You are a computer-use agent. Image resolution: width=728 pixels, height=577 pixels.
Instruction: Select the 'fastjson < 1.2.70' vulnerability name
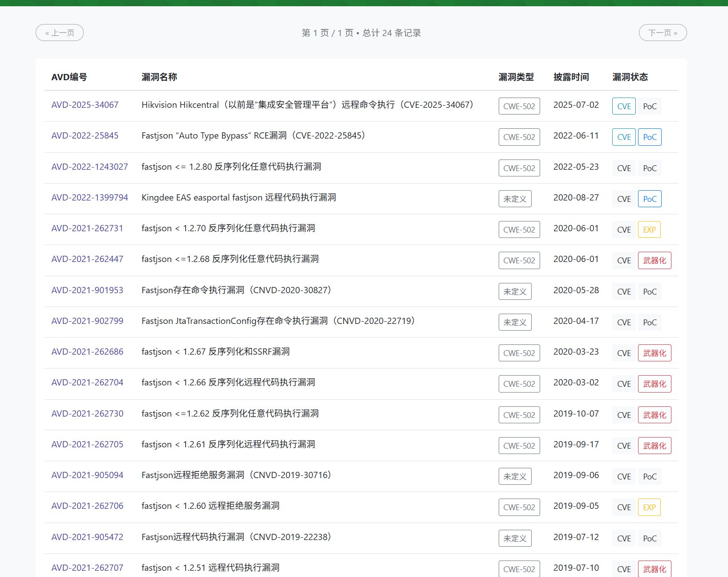click(228, 228)
